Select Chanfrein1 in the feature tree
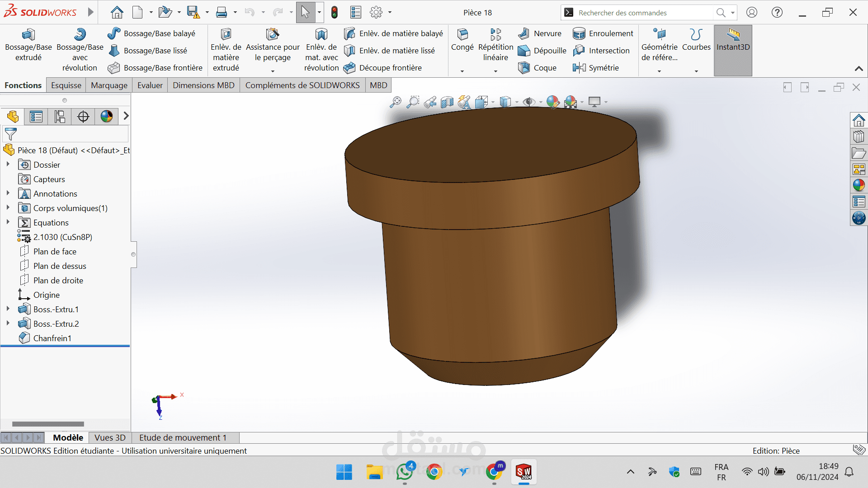868x488 pixels. click(52, 338)
